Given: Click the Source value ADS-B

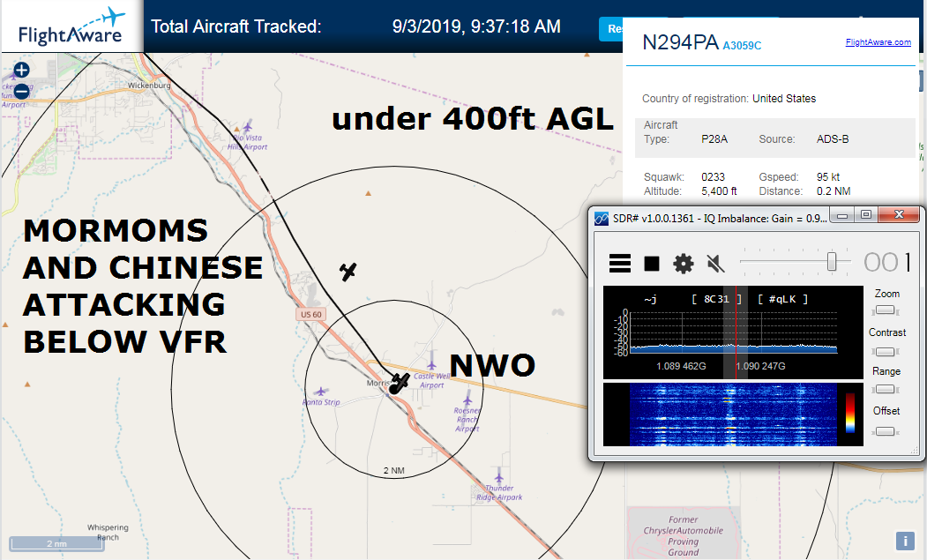Looking at the screenshot, I should point(833,139).
